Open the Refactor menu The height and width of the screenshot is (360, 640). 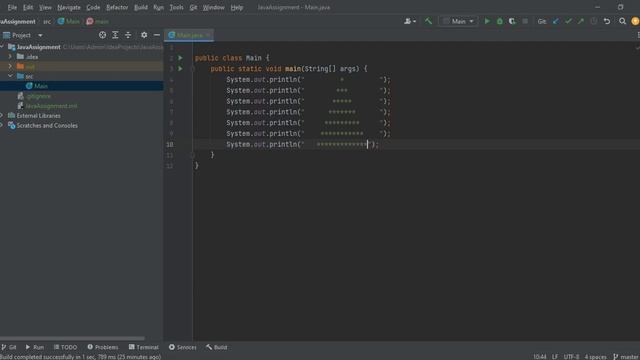[x=117, y=7]
